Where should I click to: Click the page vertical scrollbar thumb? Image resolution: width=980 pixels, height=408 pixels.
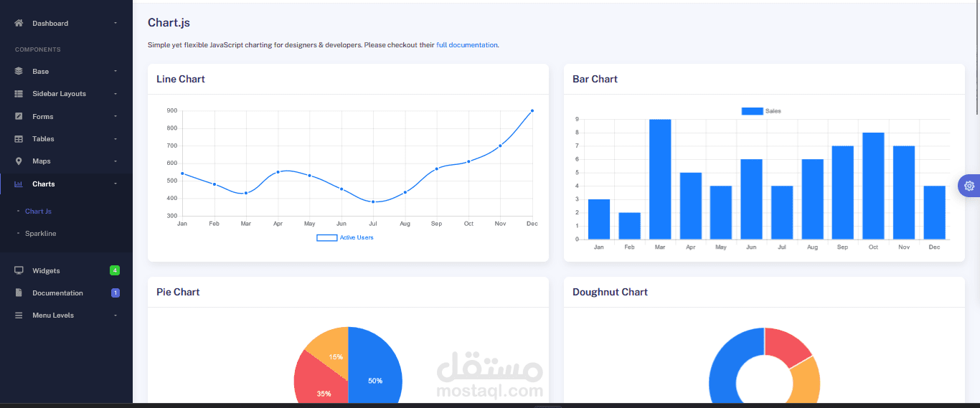pyautogui.click(x=978, y=57)
